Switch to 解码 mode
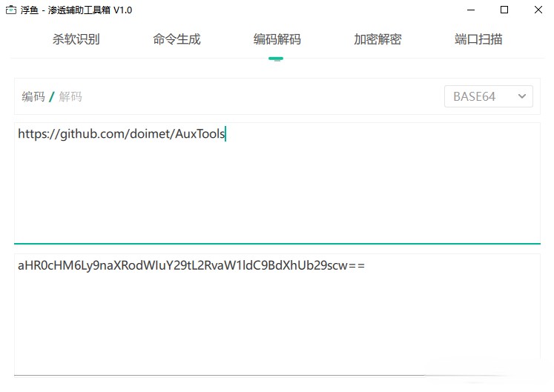 coord(70,96)
